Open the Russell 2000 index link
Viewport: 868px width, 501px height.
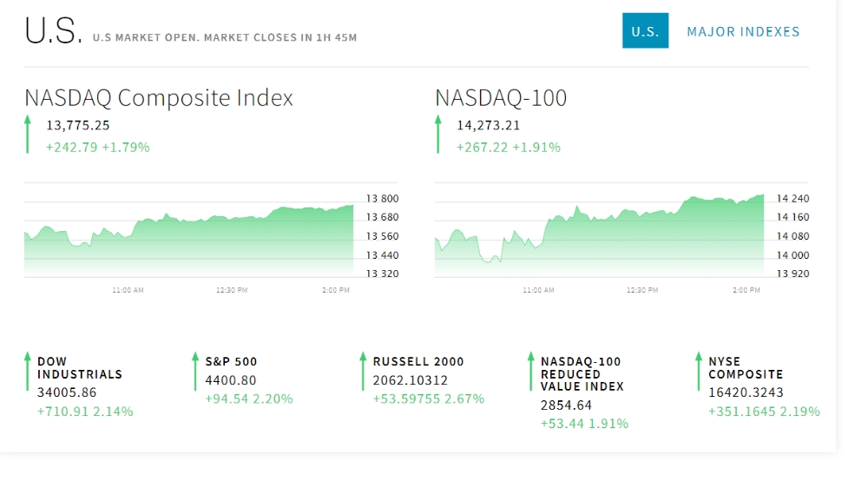coord(418,361)
